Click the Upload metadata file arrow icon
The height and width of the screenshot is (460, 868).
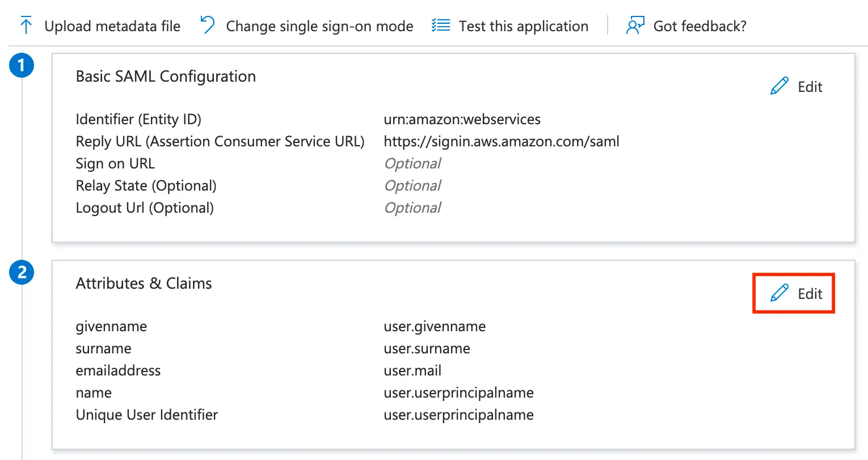click(x=26, y=26)
